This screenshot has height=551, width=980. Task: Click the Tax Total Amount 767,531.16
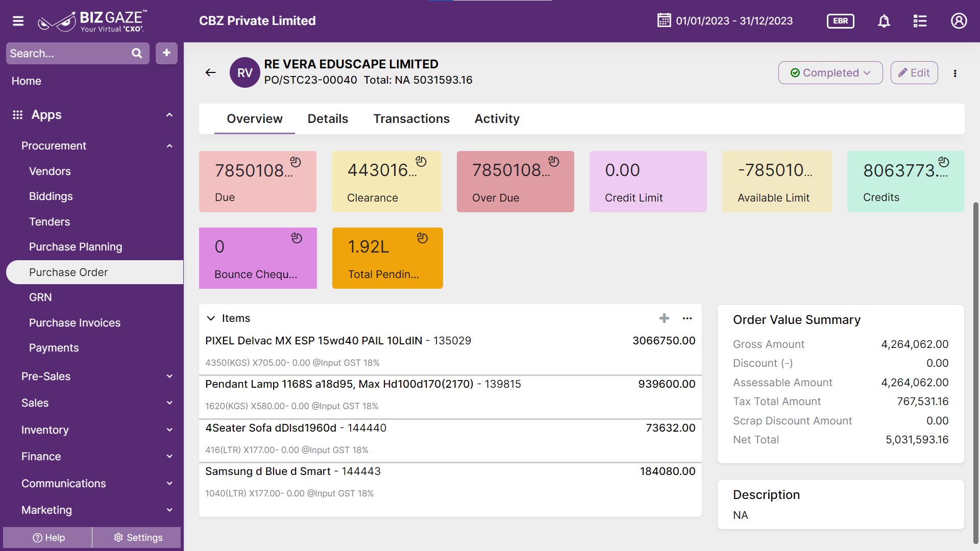coord(922,402)
